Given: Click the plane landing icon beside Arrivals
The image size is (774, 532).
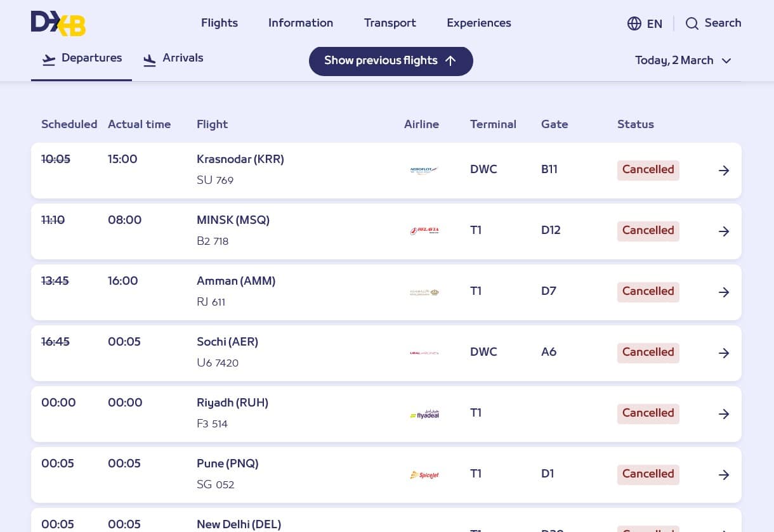Looking at the screenshot, I should point(150,60).
